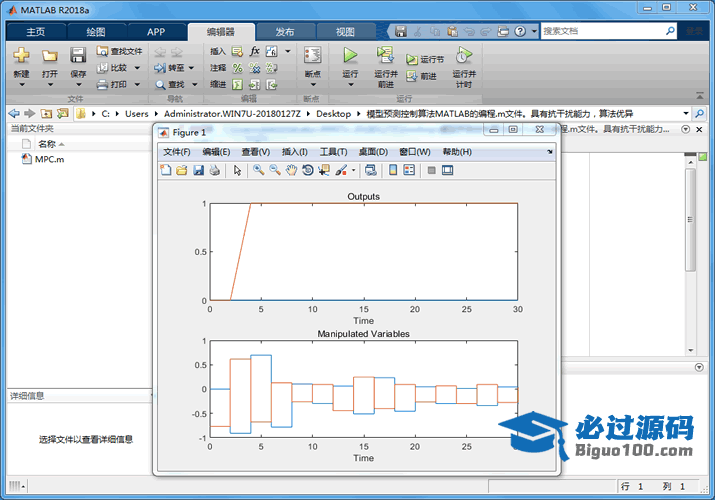The width and height of the screenshot is (715, 500).
Task: Click the green Run (运行) button
Action: pos(350,56)
